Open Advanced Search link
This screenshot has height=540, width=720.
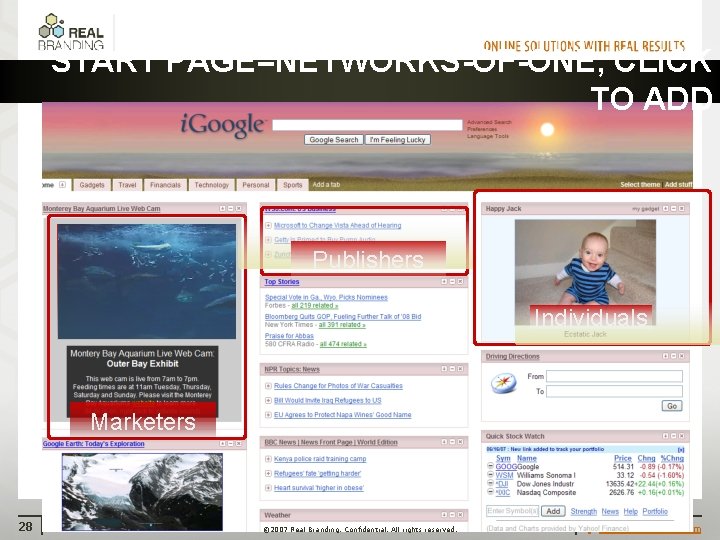pyautogui.click(x=489, y=122)
